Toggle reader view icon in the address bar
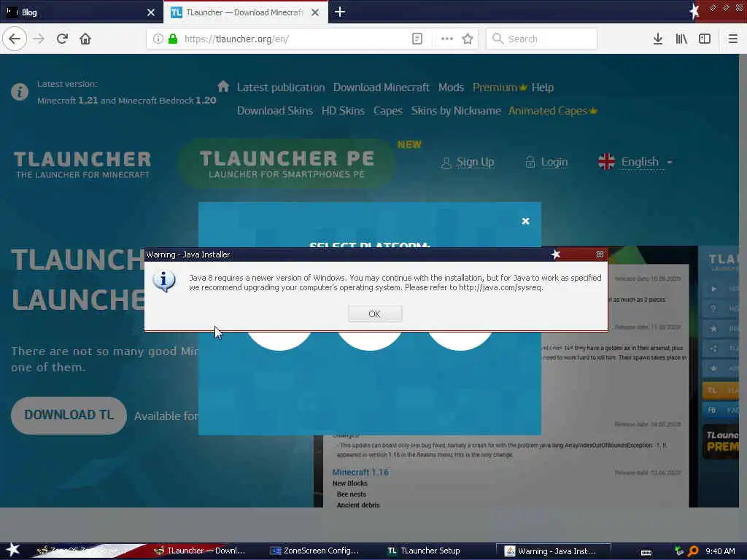 [x=417, y=39]
